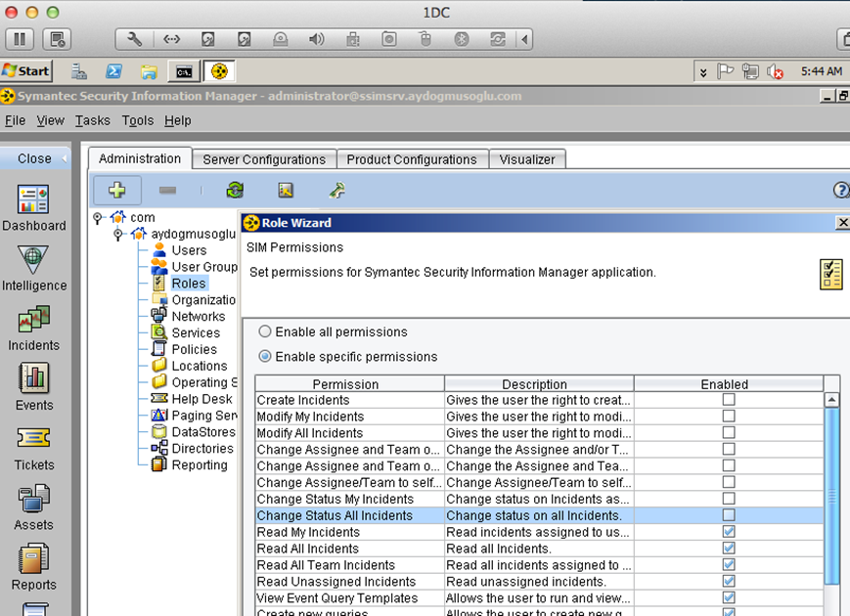
Task: Open the Help menu
Action: pos(178,120)
